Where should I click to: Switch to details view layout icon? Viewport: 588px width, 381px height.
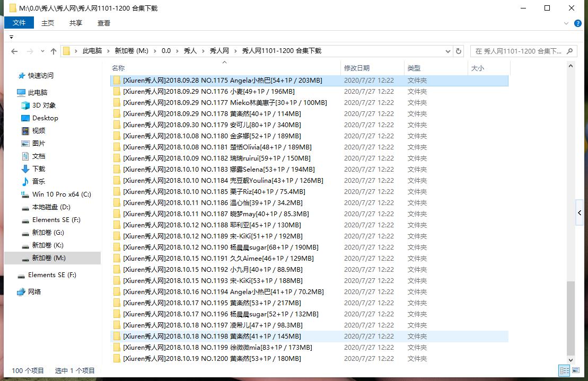tap(564, 371)
